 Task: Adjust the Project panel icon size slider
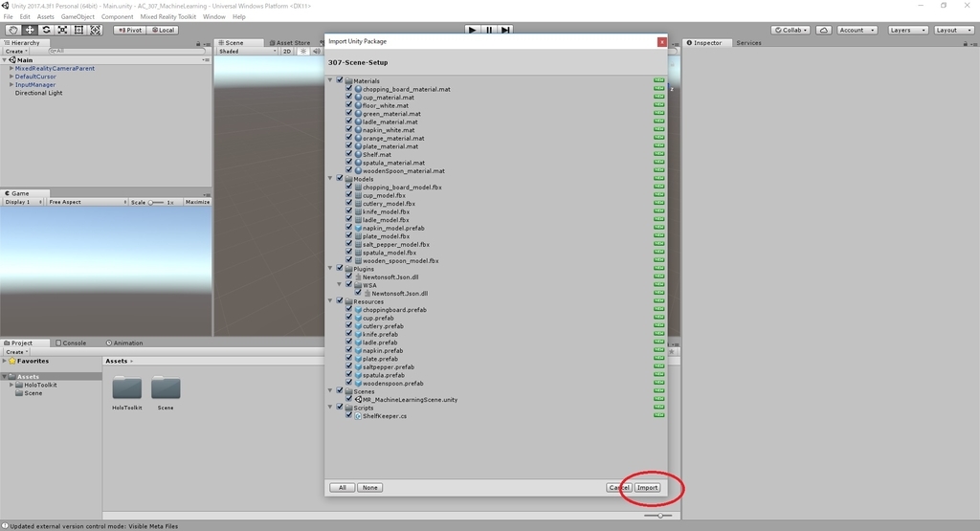[658, 516]
